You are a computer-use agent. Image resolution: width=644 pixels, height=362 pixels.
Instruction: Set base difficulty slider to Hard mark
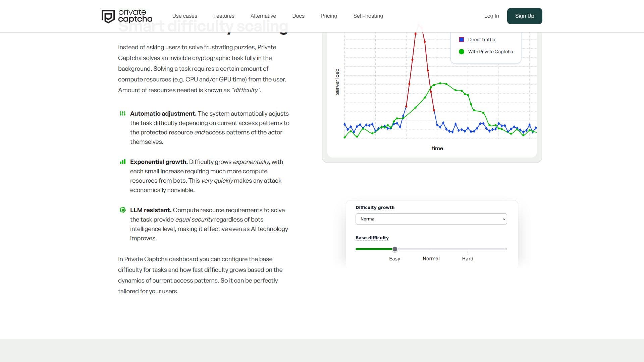pyautogui.click(x=468, y=249)
